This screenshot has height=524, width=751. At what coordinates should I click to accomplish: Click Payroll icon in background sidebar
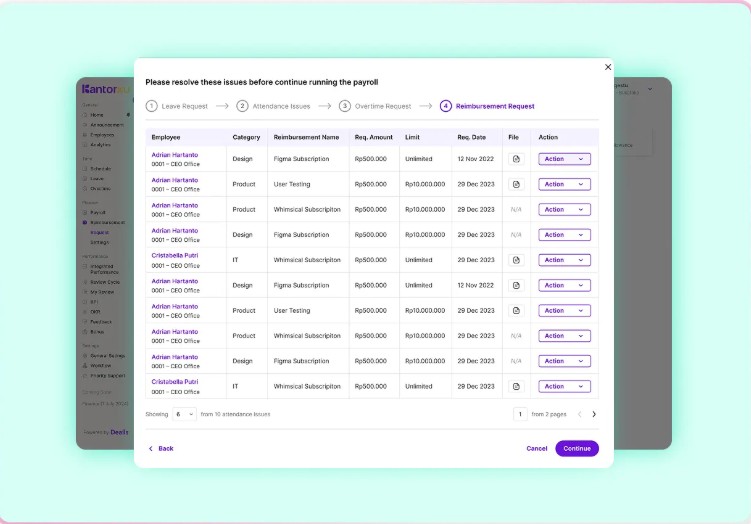click(85, 212)
